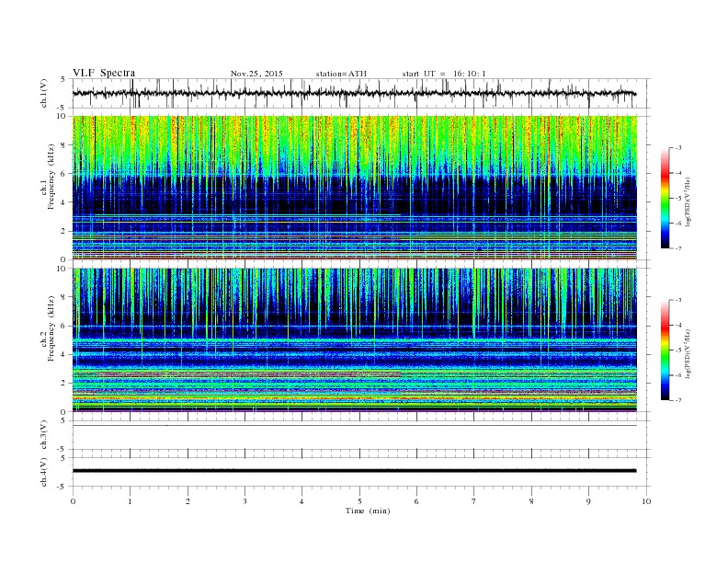Select the ch.2 spectrogram color scale bar
728x563 pixels.
click(x=665, y=350)
